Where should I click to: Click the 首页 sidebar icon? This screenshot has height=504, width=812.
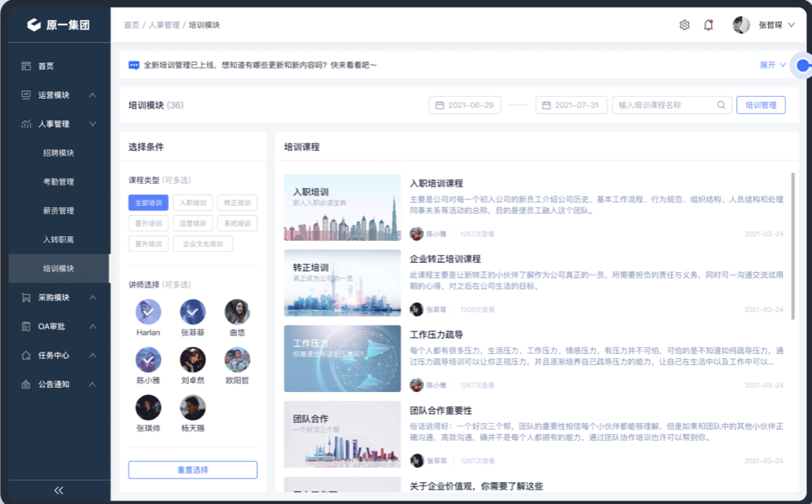tap(26, 66)
